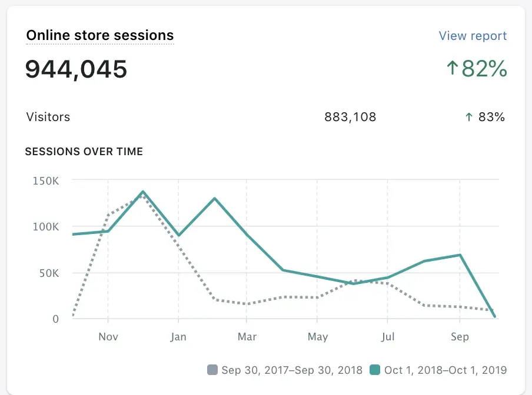
Task: Click the total sessions number 944,045
Action: (x=76, y=69)
